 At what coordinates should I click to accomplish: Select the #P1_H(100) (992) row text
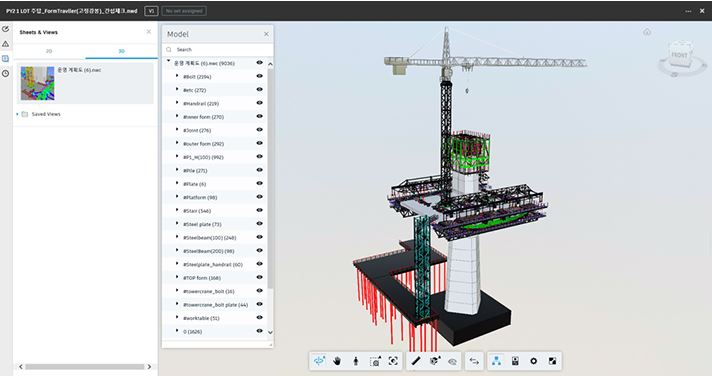click(203, 157)
